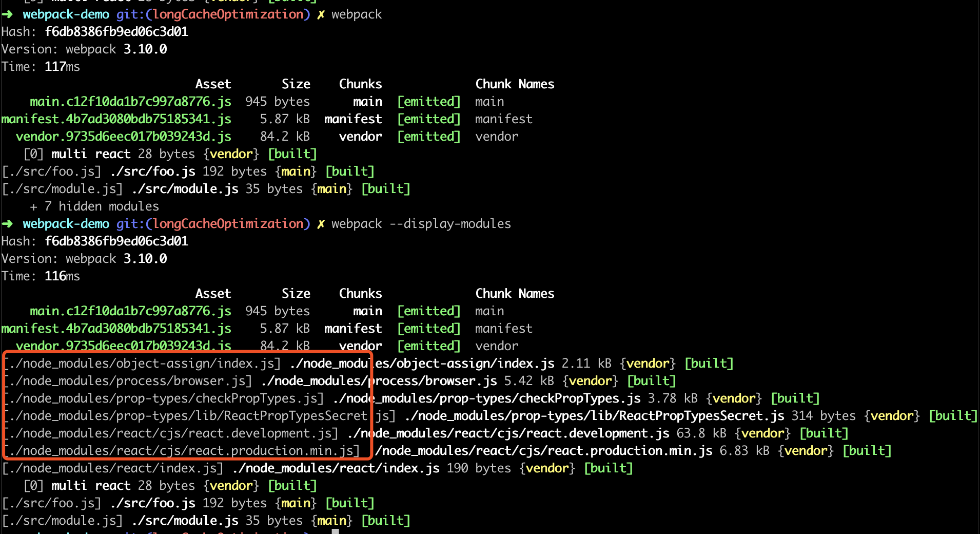The height and width of the screenshot is (534, 980).
Task: Click the green arrow before the --display-modules prompt
Action: pyautogui.click(x=7, y=224)
